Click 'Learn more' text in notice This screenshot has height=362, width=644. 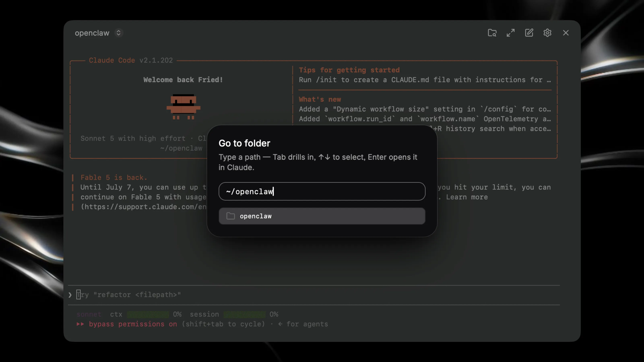[467, 197]
